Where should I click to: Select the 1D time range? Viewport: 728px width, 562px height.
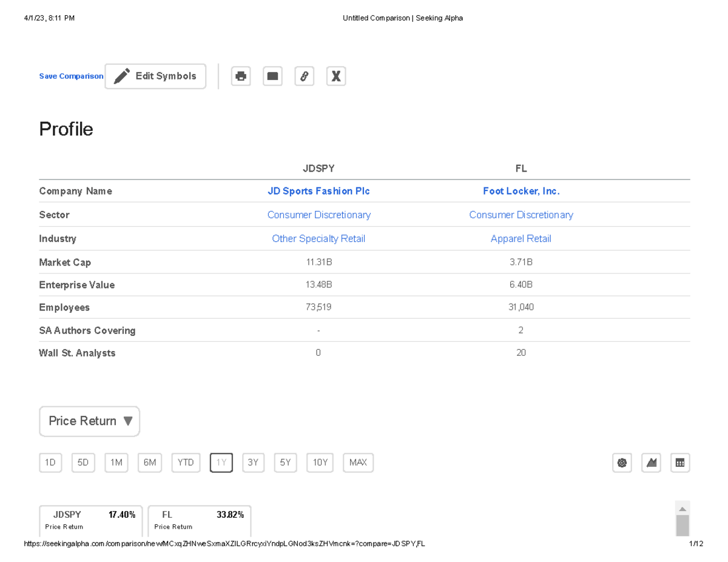[x=50, y=463]
